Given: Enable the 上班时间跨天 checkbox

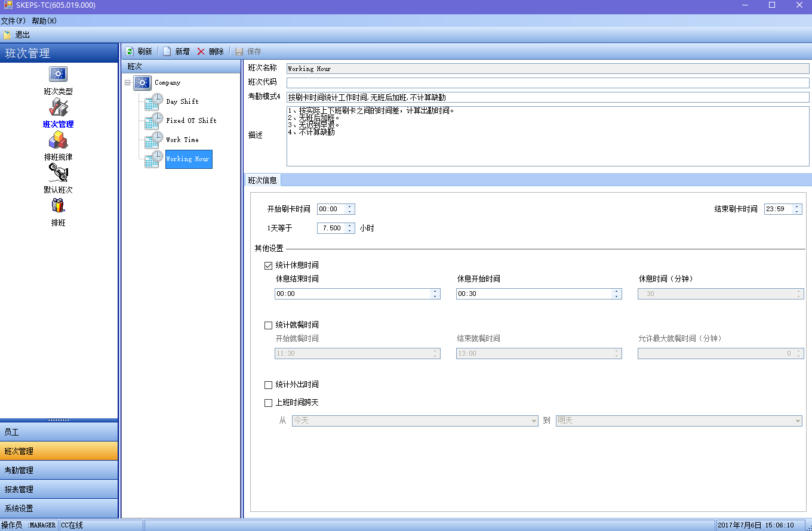Looking at the screenshot, I should (268, 403).
